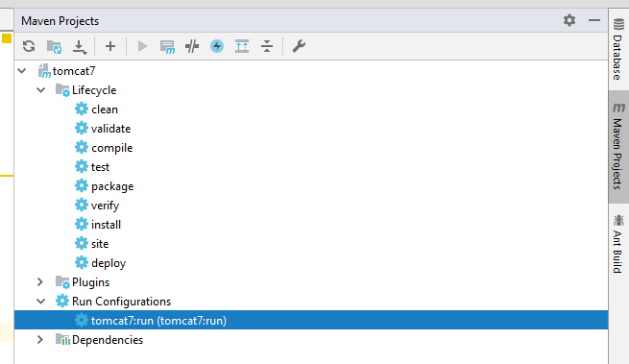Click the Lifecycle folder icon
629x364 pixels.
(x=62, y=90)
